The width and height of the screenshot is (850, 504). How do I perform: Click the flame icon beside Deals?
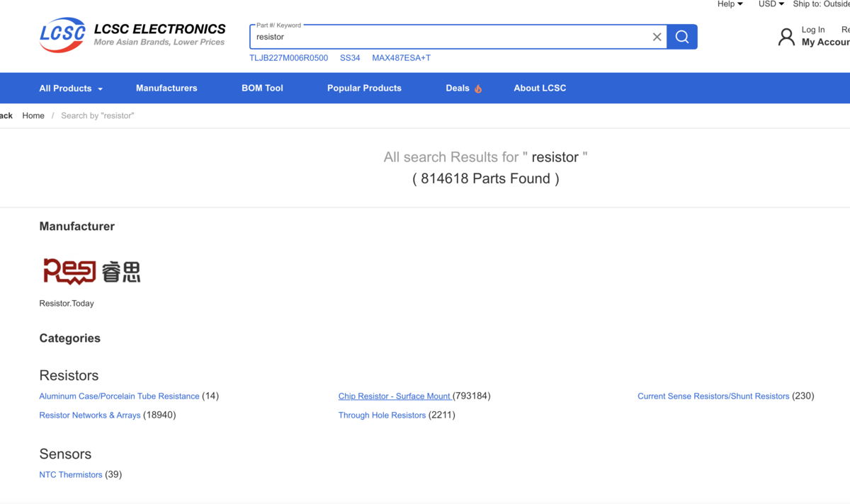pos(478,88)
